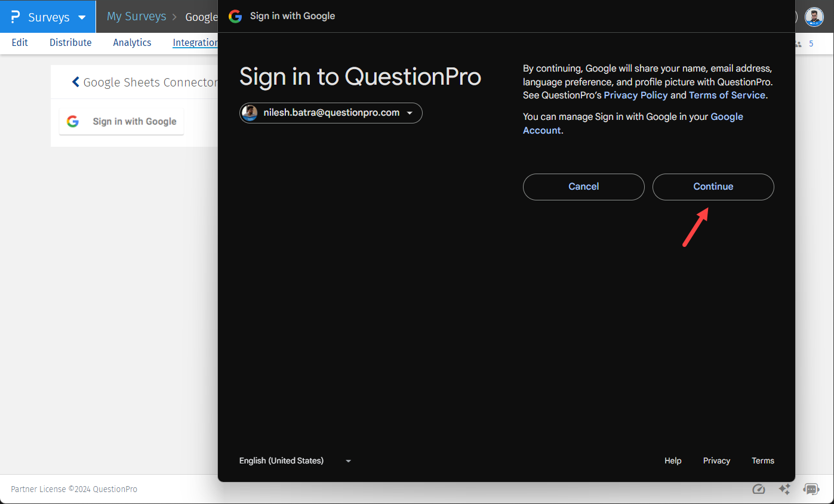Open the Surveys product dropdown arrow
The height and width of the screenshot is (504, 834).
coord(82,17)
